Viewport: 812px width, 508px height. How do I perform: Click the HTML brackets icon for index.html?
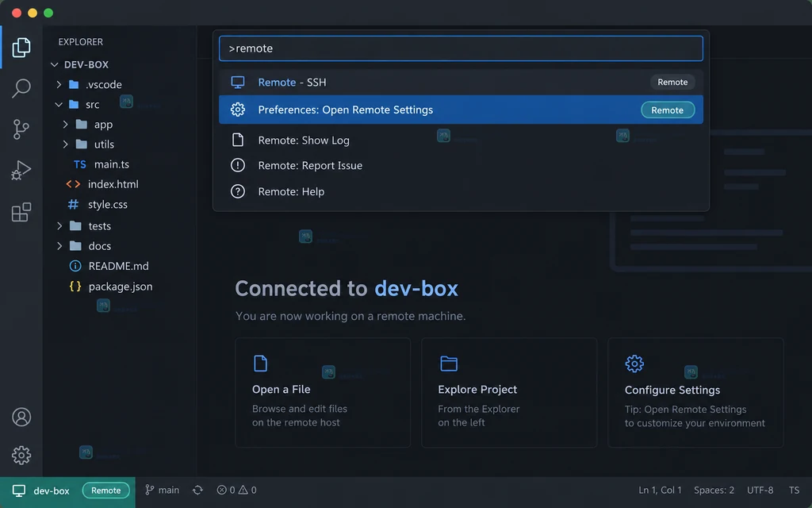pyautogui.click(x=73, y=184)
